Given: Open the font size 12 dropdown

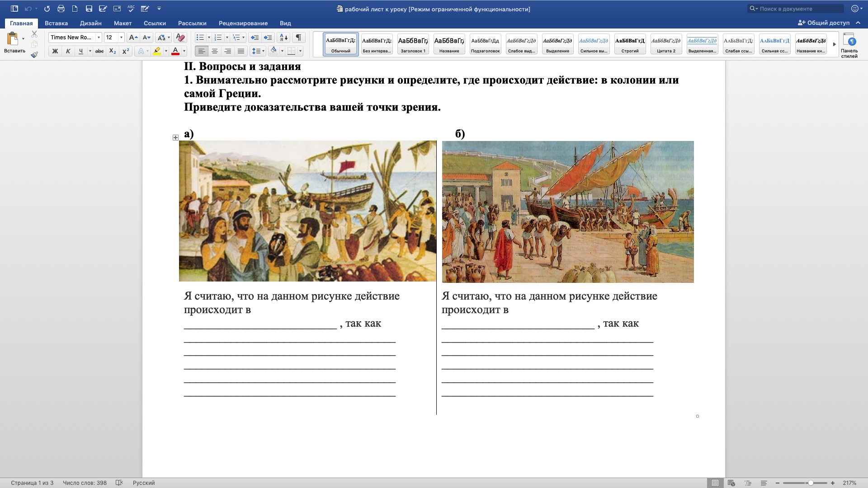Looking at the screenshot, I should click(121, 38).
